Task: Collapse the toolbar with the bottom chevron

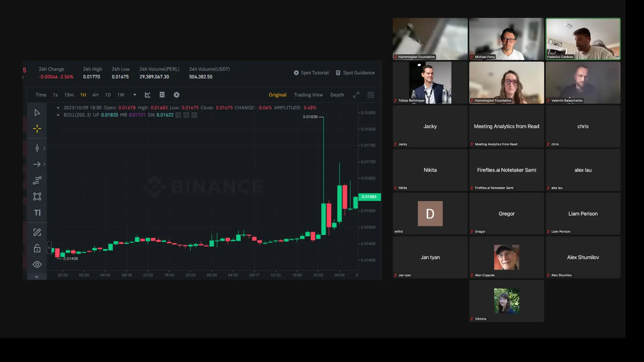Action: pos(37,277)
